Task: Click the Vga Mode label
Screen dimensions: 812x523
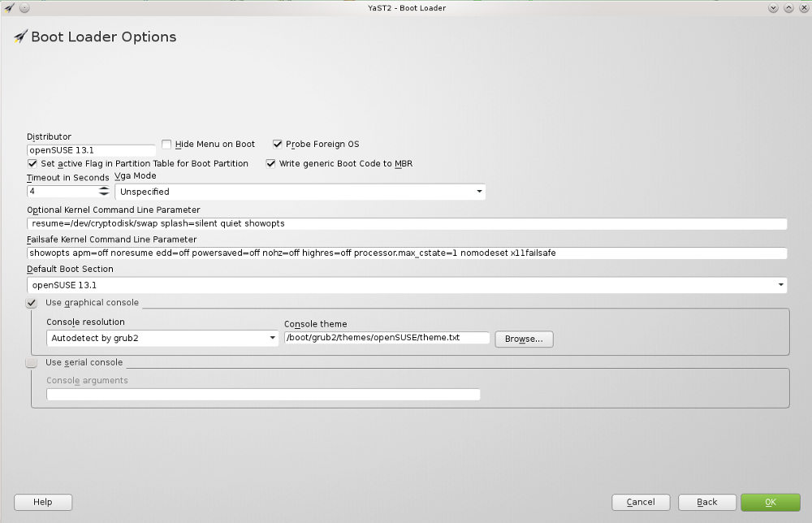Action: coord(135,176)
